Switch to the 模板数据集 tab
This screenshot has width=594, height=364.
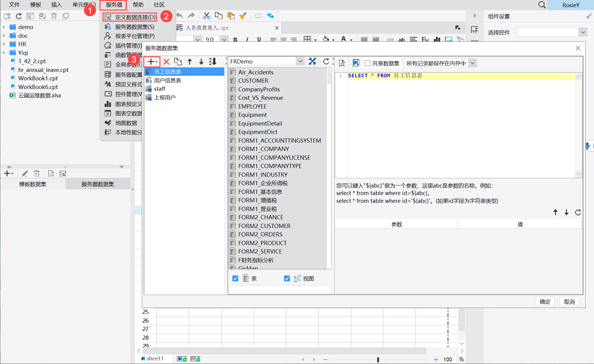pyautogui.click(x=33, y=184)
